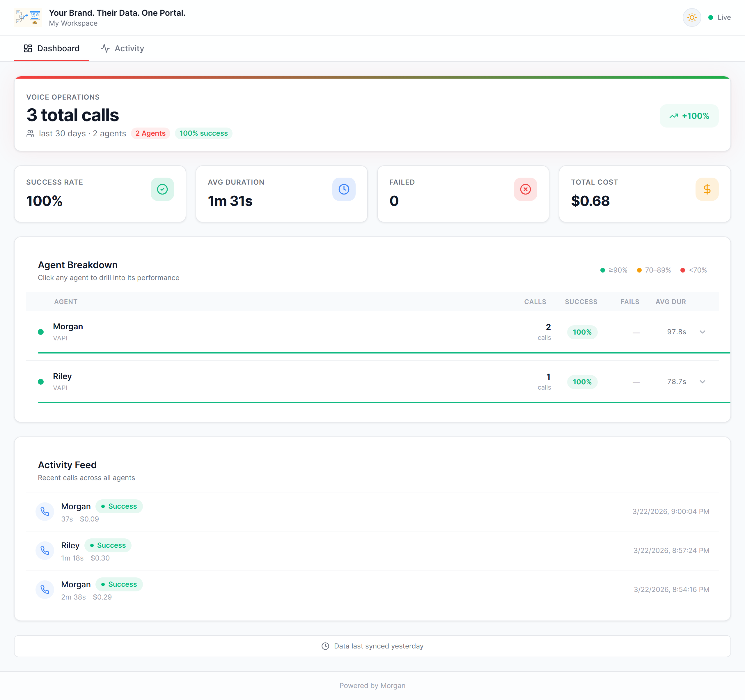Click the blue clock Avg Duration icon

point(344,189)
